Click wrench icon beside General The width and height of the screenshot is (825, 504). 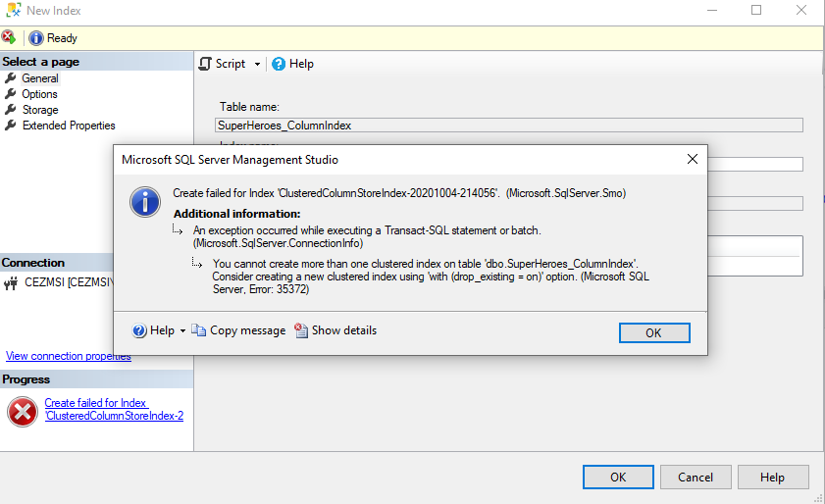point(10,78)
